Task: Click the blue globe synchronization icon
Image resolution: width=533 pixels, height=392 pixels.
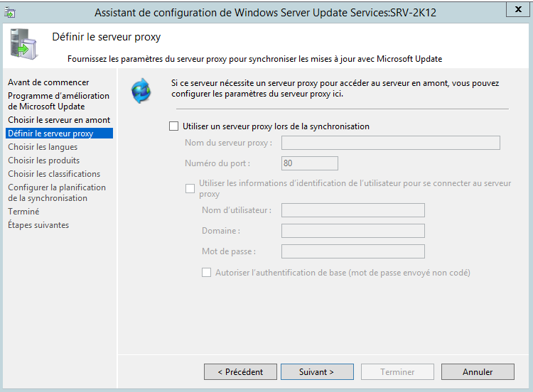Action: click(141, 91)
